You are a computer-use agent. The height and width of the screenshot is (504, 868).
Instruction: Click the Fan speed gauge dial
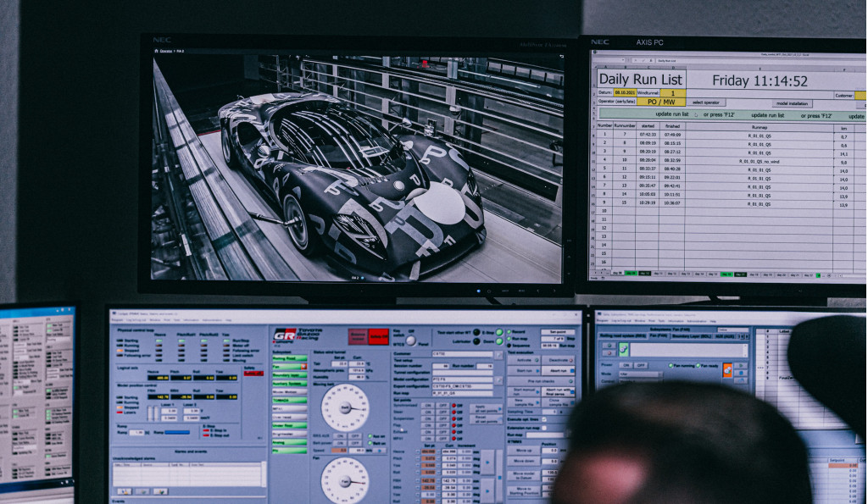click(346, 481)
